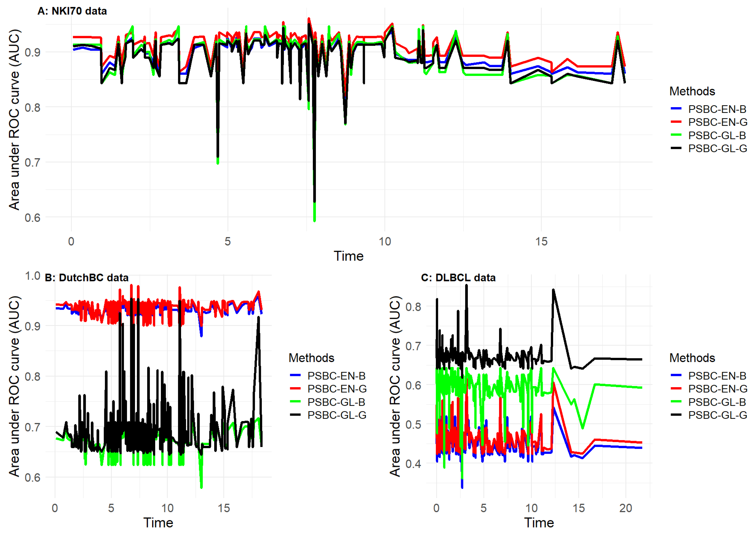756x533 pixels.
Task: Click green PSBC-GL-B swatch in panel A legend
Action: (x=676, y=135)
